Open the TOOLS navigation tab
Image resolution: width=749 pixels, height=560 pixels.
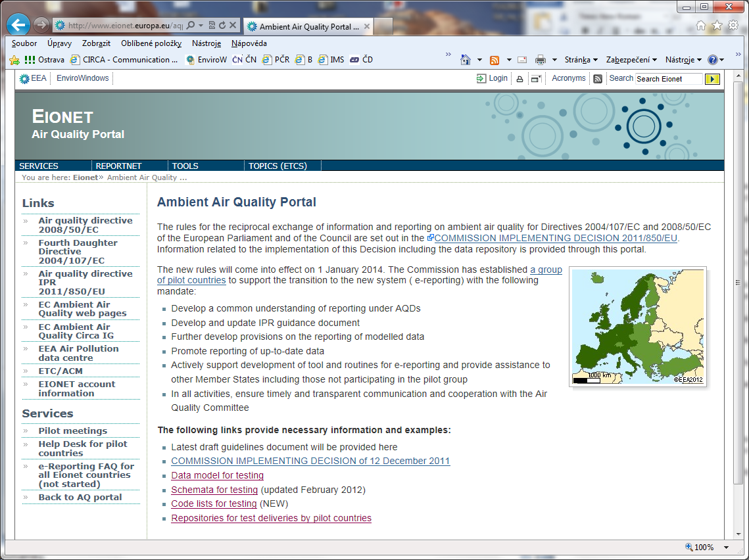pyautogui.click(x=185, y=166)
